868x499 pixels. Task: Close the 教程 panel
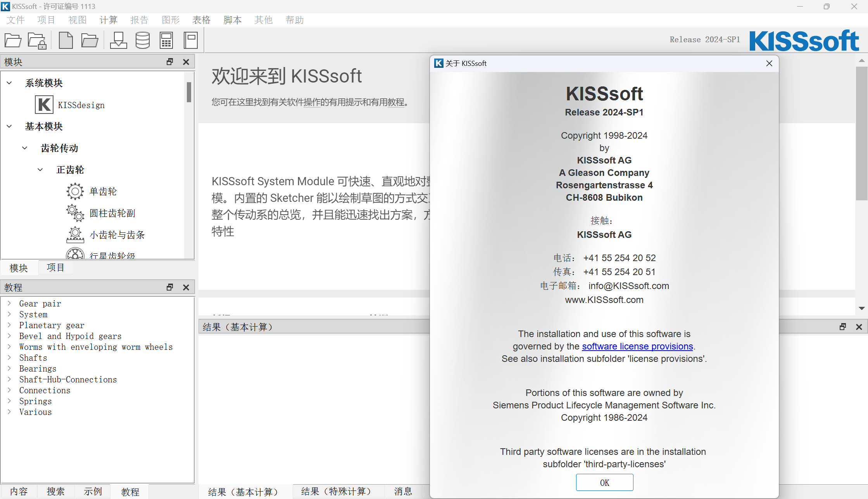pyautogui.click(x=186, y=287)
